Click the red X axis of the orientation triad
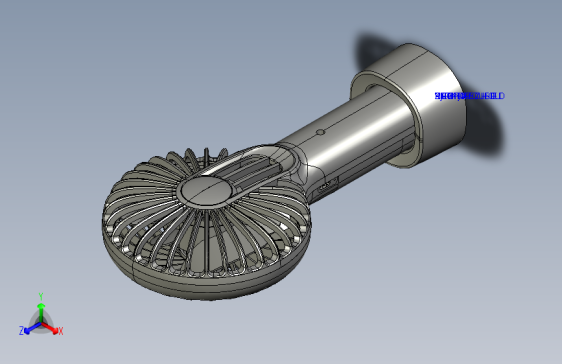Screen dimensions: 562x364 click(52, 329)
